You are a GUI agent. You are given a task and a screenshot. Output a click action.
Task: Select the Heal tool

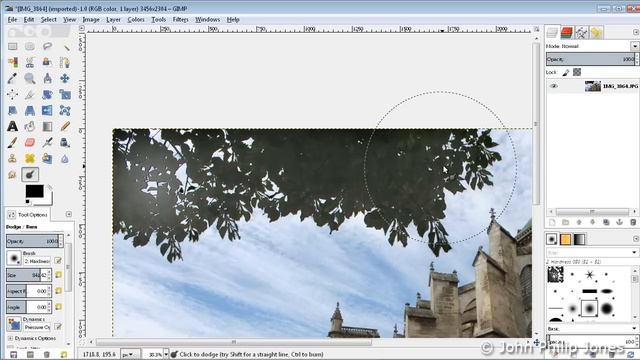click(x=30, y=158)
